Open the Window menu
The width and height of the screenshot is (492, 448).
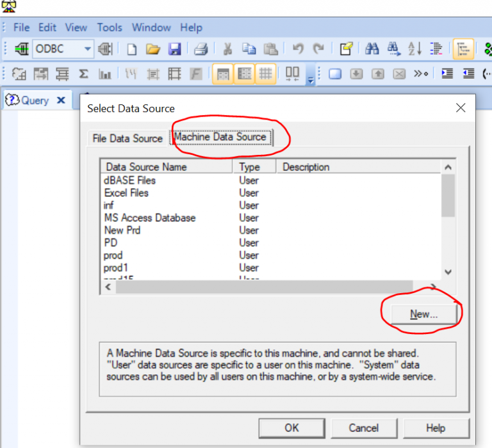point(151,28)
